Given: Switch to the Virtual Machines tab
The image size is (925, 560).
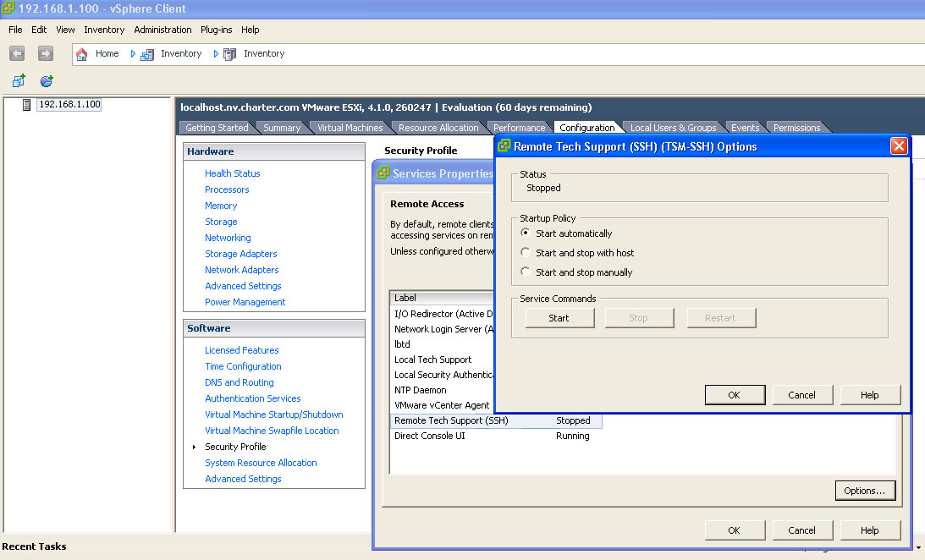Looking at the screenshot, I should tap(350, 128).
